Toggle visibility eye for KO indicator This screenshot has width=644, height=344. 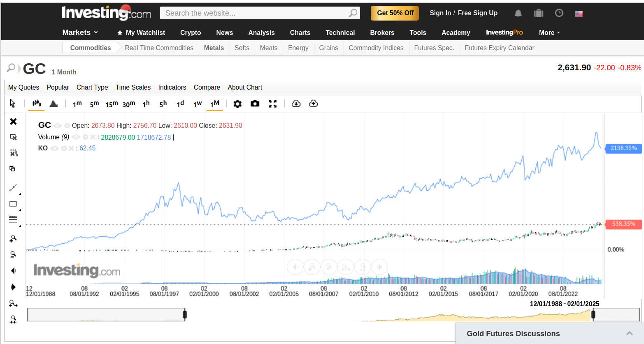click(x=54, y=148)
